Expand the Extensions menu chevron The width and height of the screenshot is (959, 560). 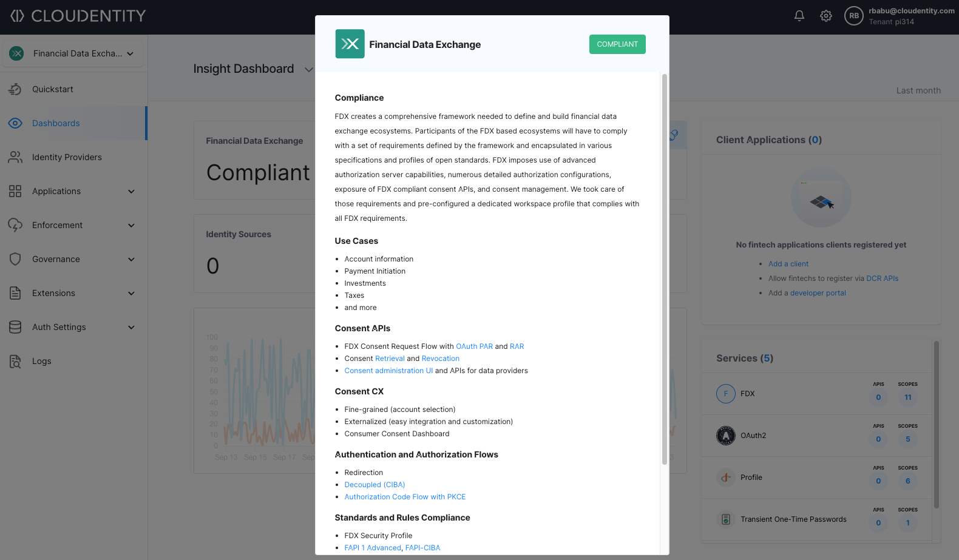pyautogui.click(x=131, y=294)
